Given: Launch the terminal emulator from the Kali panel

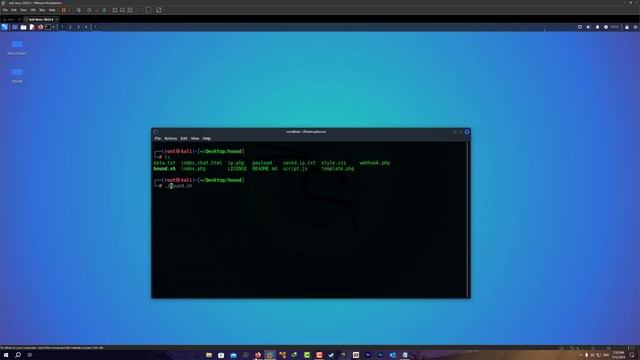Looking at the screenshot, I should 48,27.
